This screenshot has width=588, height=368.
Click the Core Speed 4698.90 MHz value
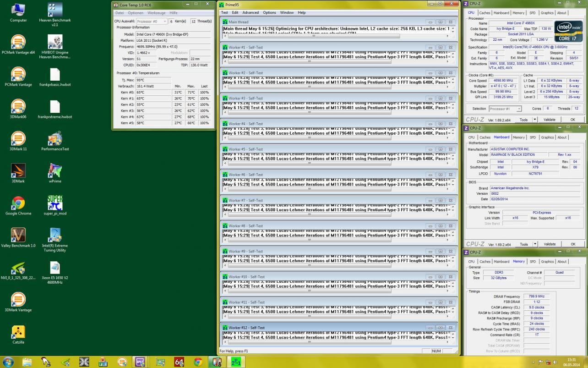504,81
